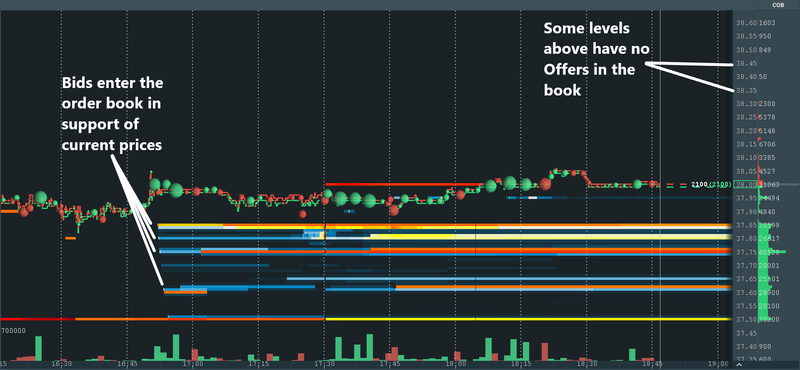800x370 pixels.
Task: Select the 38.15 price level label
Action: tap(746, 144)
